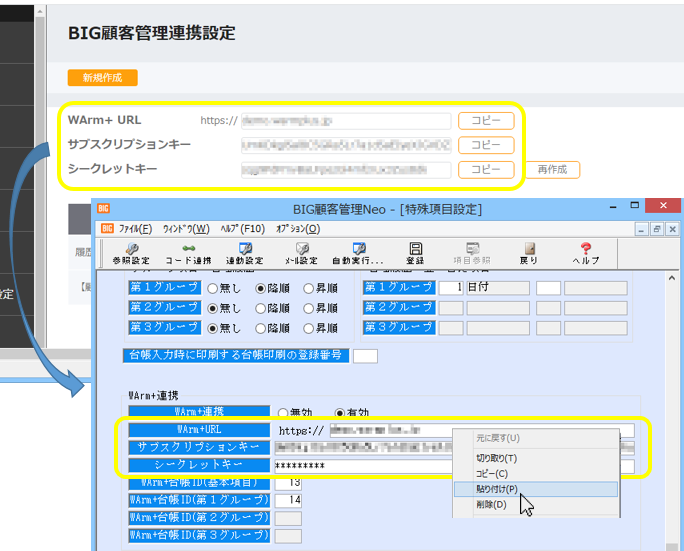Minimize the inner 特殊項目設定 child window
Image resolution: width=684 pixels, height=551 pixels.
(x=641, y=229)
